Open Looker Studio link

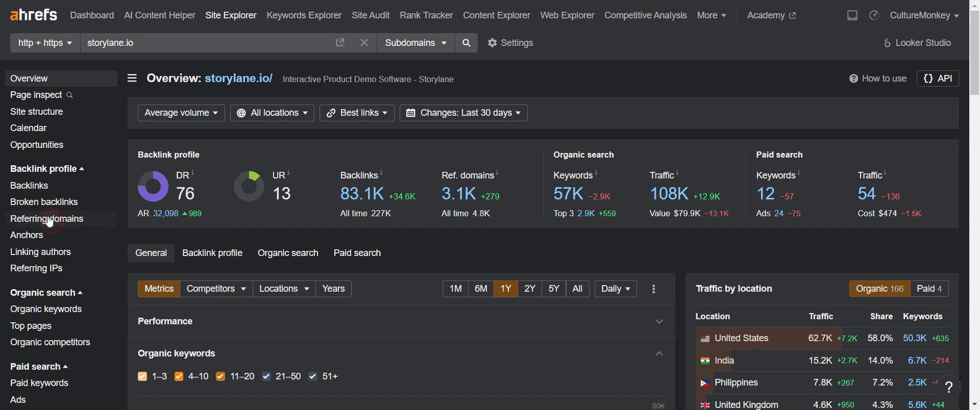(917, 43)
